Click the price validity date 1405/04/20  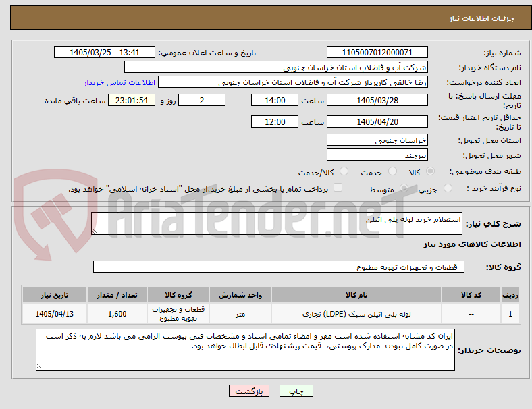377,121
